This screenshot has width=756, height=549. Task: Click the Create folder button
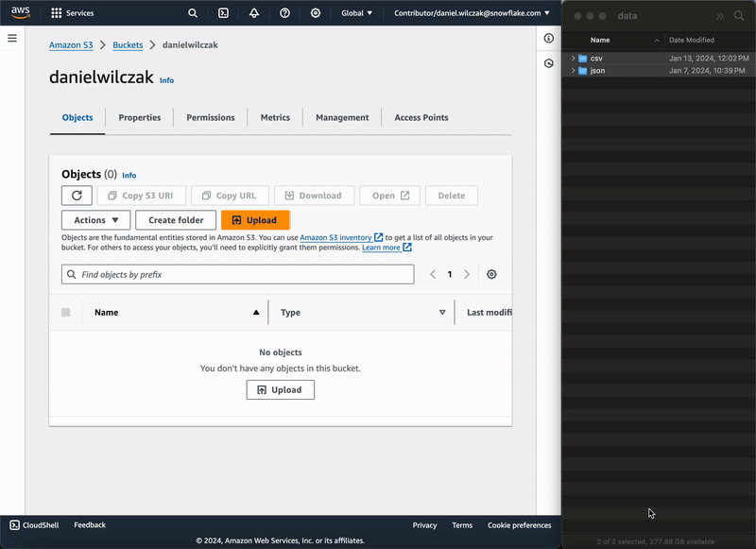(x=176, y=220)
